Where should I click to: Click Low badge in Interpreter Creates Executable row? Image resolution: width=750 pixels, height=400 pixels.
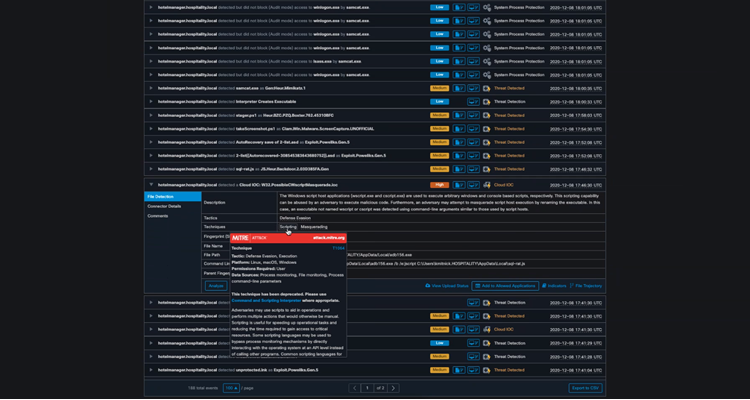[x=440, y=101]
